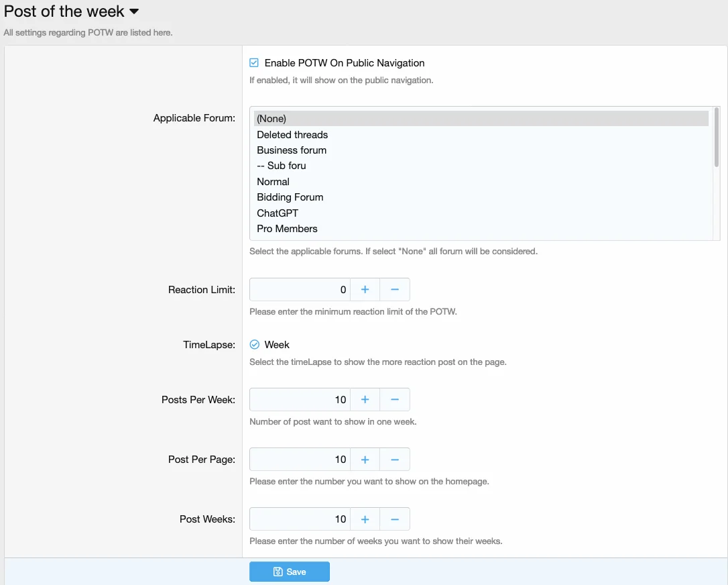Save the POTW settings
The height and width of the screenshot is (585, 728).
pos(290,572)
